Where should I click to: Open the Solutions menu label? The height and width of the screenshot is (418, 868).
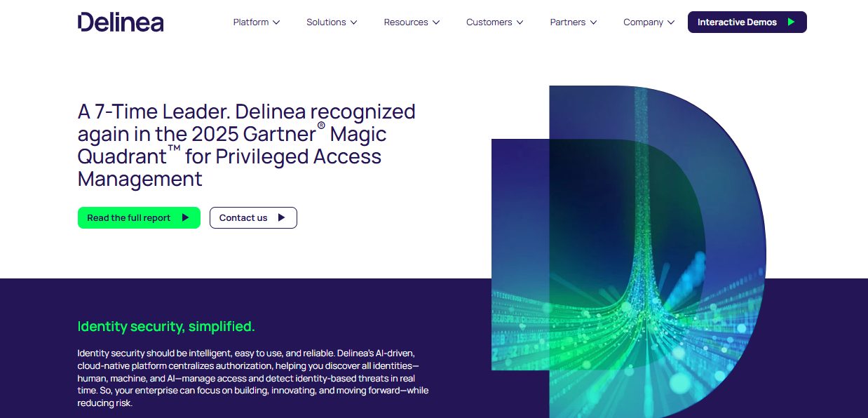click(326, 22)
